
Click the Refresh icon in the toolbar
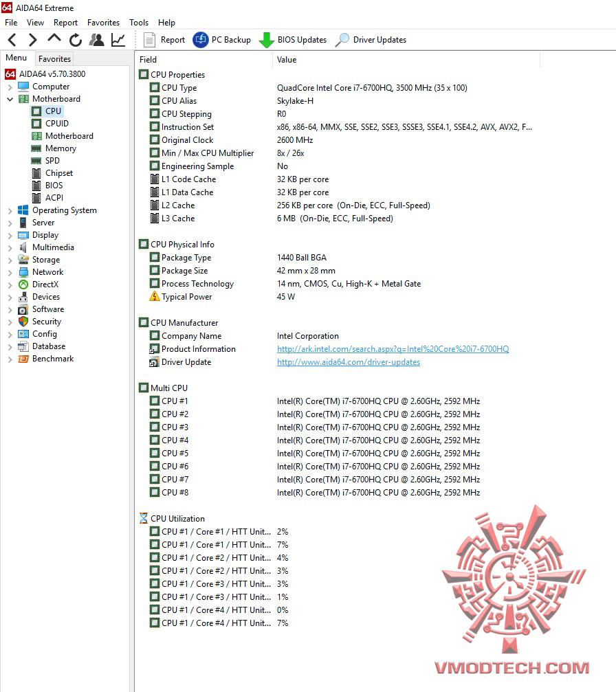tap(76, 40)
